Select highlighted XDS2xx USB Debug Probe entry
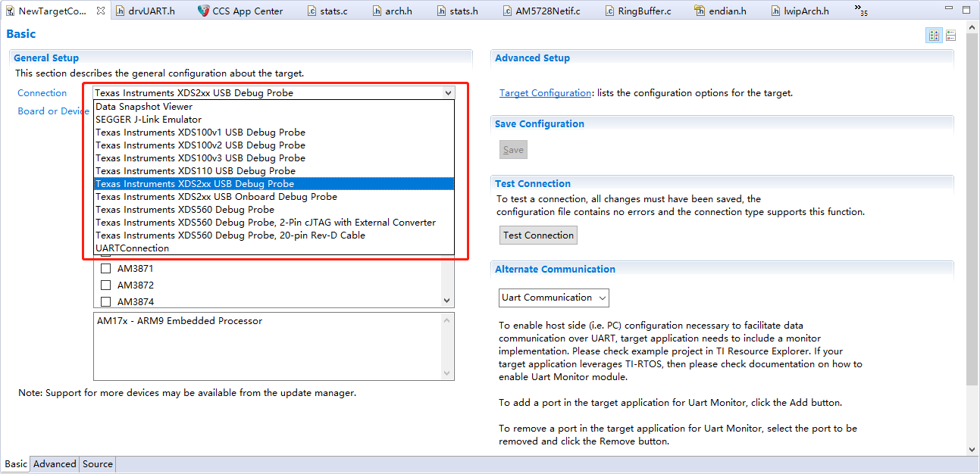980x474 pixels. [274, 184]
